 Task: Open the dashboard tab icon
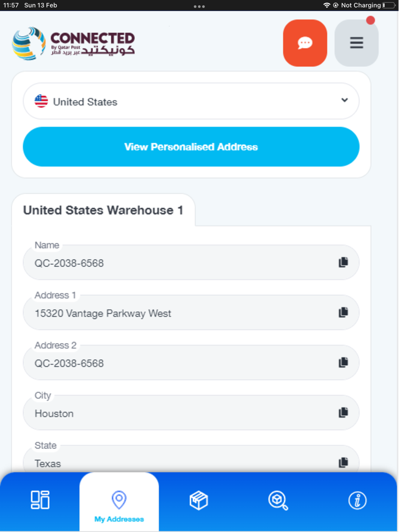pyautogui.click(x=40, y=500)
